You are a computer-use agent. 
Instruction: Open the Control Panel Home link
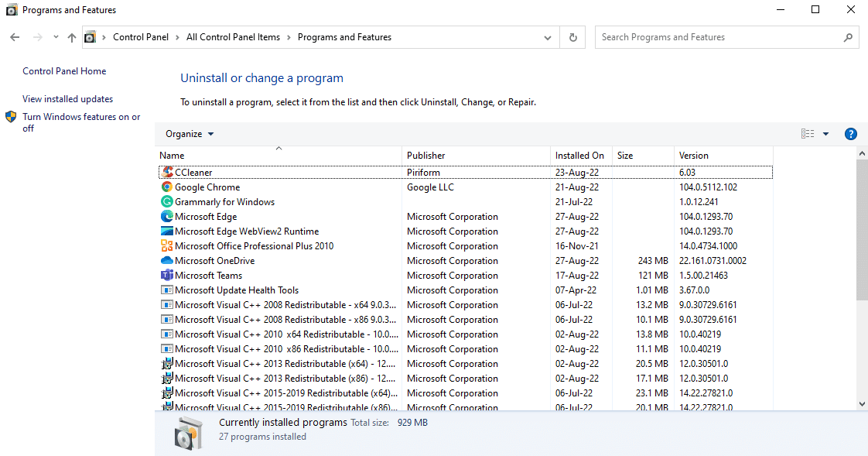coord(64,71)
